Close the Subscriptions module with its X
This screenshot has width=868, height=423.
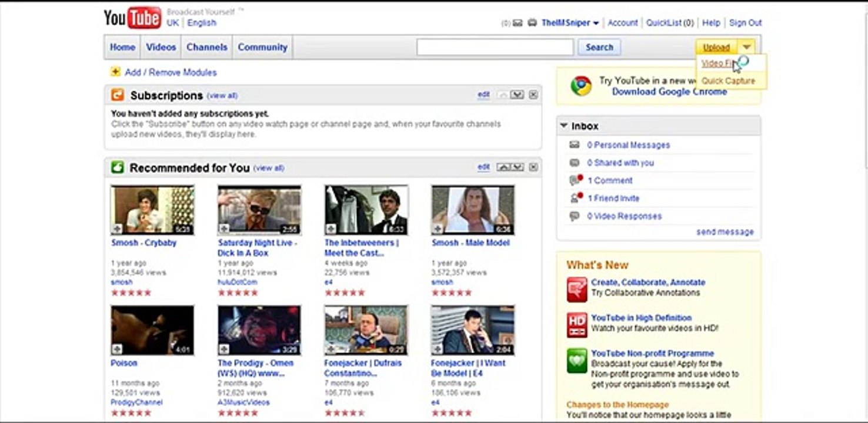pyautogui.click(x=533, y=95)
